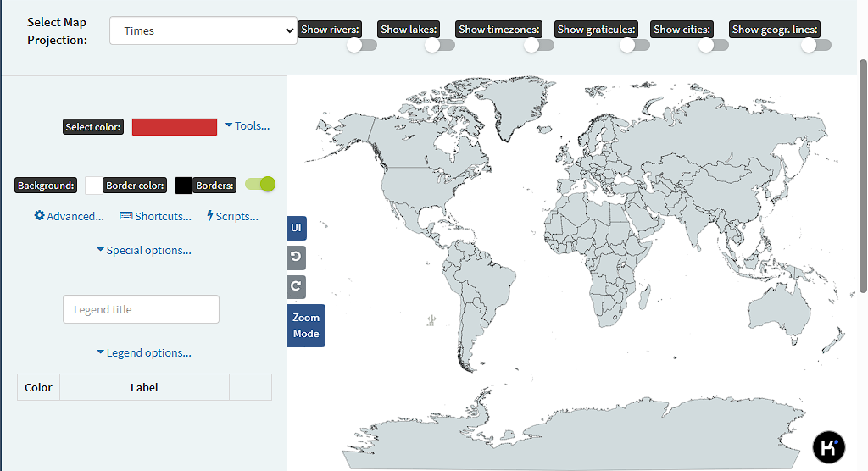Click the keyboard icon beside Shortcuts
868x471 pixels.
[126, 216]
